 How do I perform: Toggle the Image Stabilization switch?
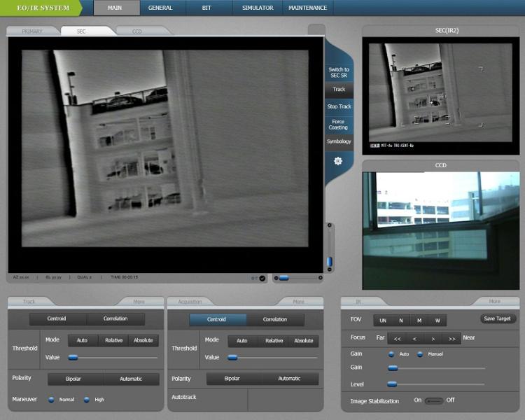click(x=434, y=400)
